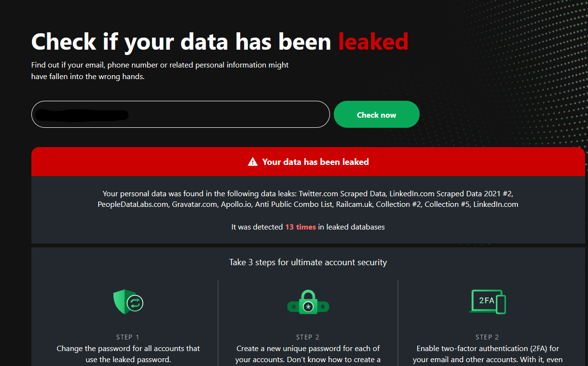
Task: Click the "Check if your data" headline
Action: (x=181, y=41)
